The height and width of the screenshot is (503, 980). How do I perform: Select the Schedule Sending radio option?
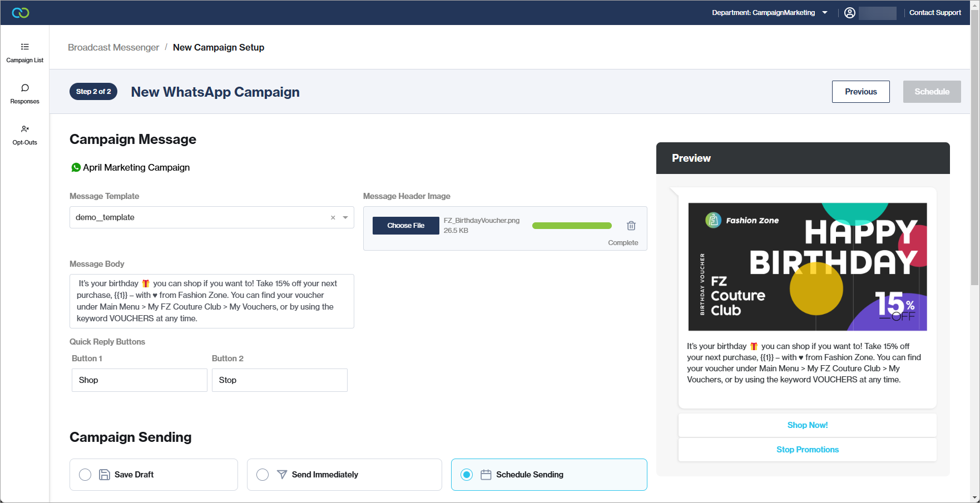pyautogui.click(x=467, y=475)
